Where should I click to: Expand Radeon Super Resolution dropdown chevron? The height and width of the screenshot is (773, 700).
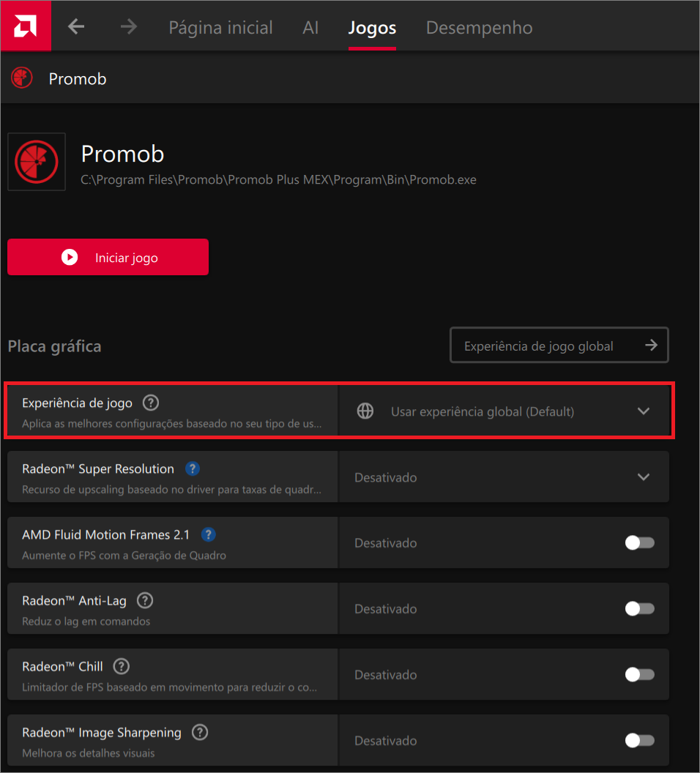[x=644, y=477]
